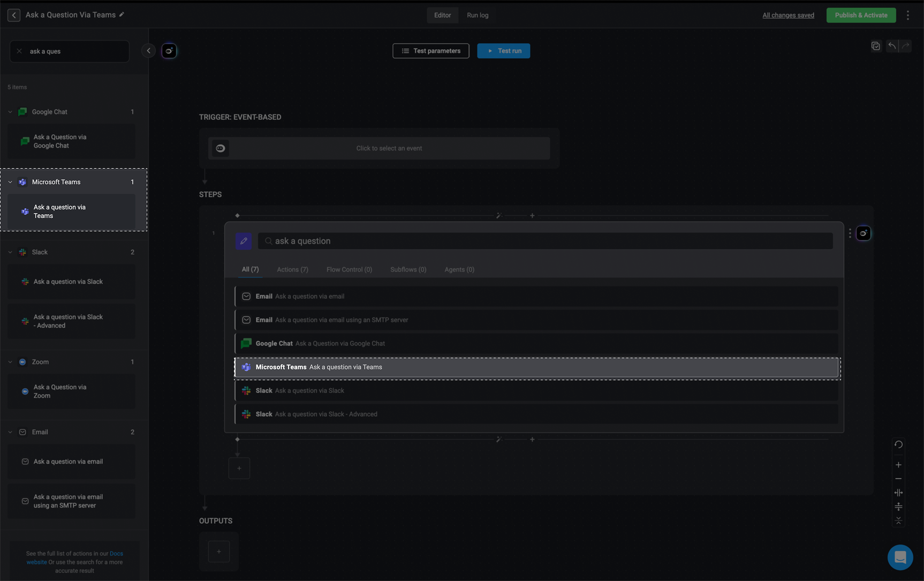924x581 pixels.
Task: Add a step via plus above the step
Action: (x=532, y=216)
